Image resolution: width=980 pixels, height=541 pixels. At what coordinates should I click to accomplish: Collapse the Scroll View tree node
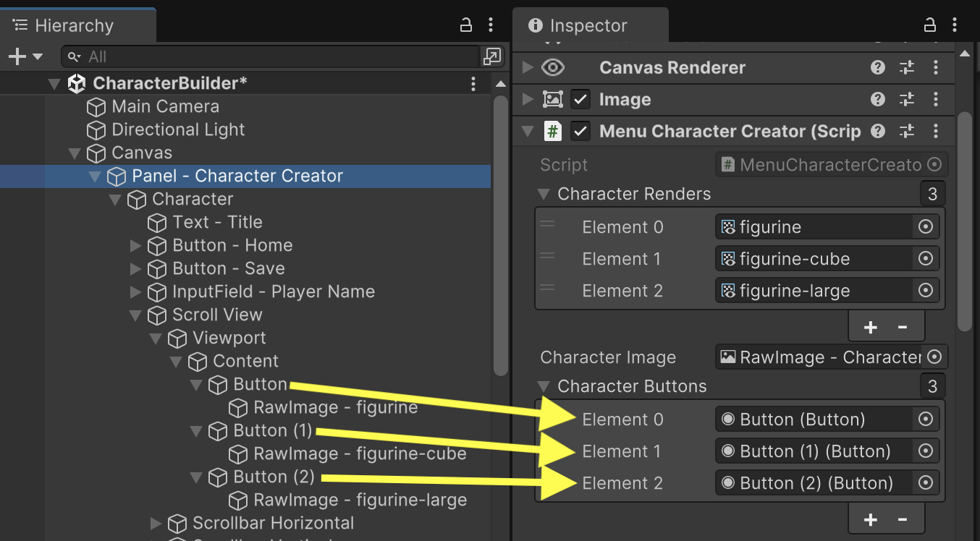(x=135, y=315)
